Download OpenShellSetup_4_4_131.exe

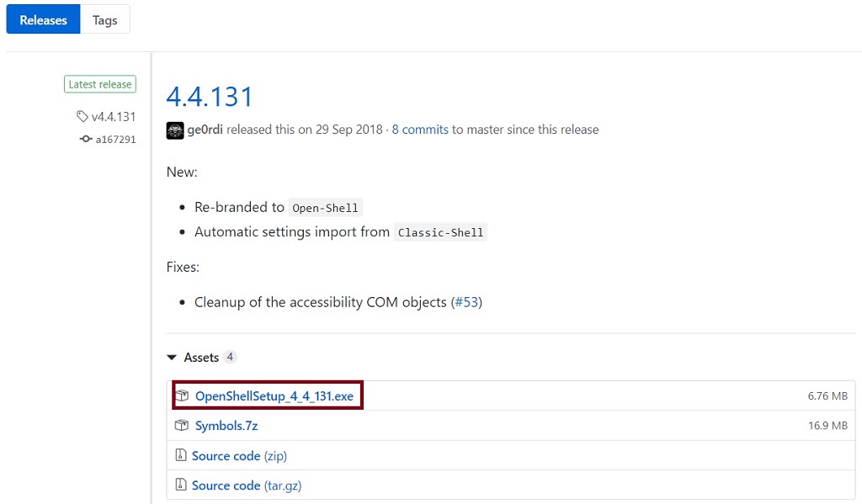click(x=274, y=396)
